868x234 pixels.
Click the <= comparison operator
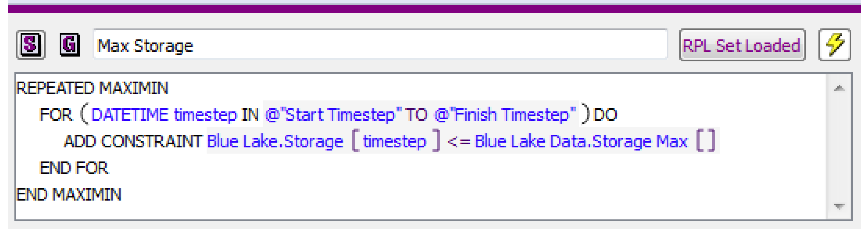(x=458, y=142)
